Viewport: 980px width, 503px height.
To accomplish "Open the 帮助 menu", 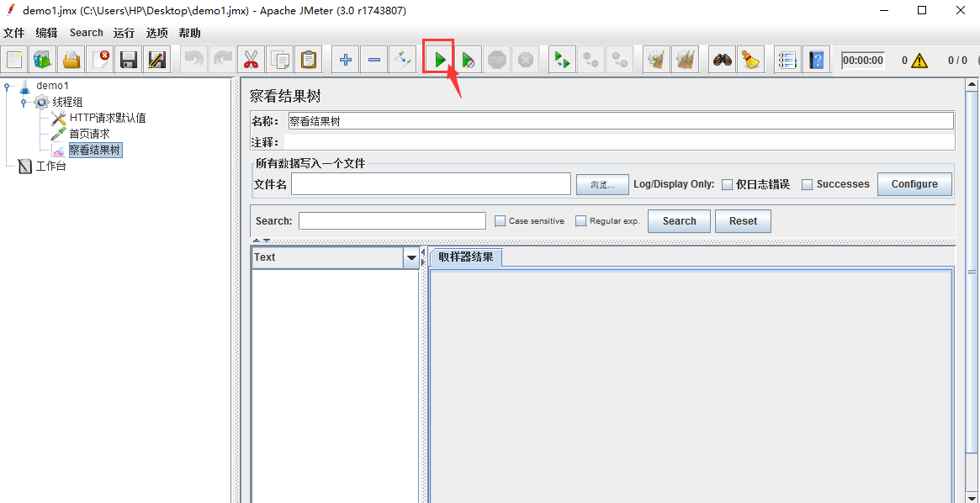I will pos(189,33).
